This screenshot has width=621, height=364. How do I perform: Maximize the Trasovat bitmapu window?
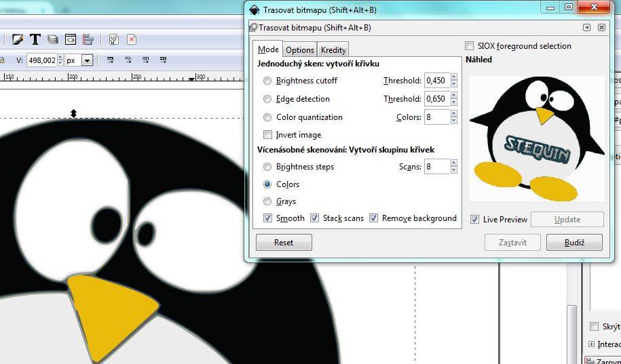(569, 7)
